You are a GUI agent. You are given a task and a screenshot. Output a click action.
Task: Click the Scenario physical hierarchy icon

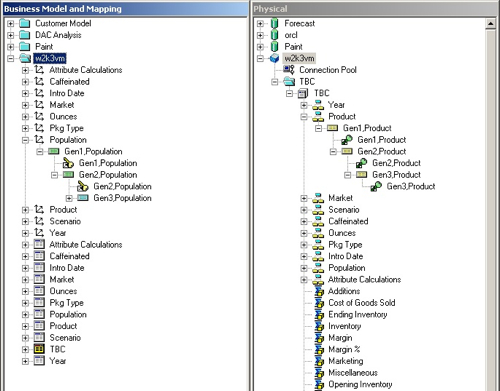click(x=318, y=210)
